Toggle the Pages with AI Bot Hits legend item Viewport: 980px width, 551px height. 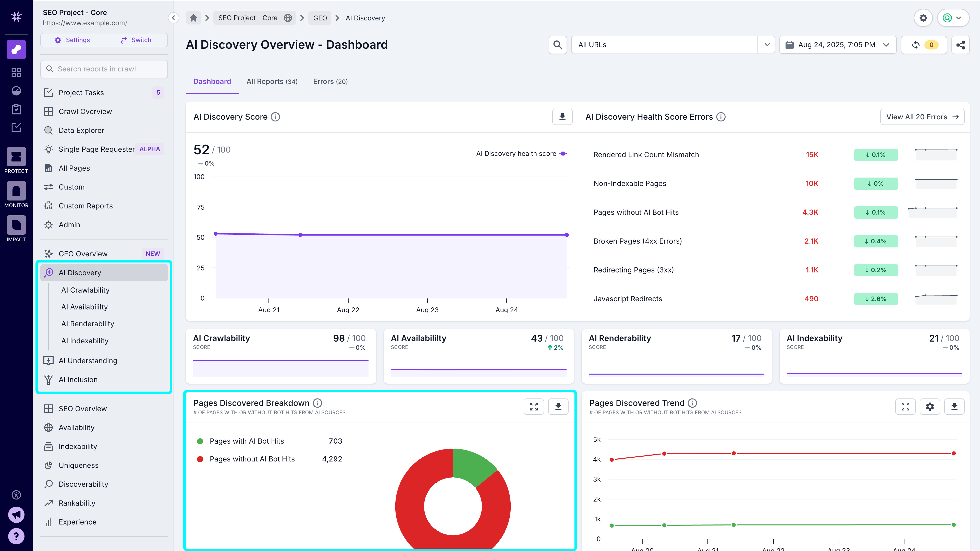coord(247,441)
